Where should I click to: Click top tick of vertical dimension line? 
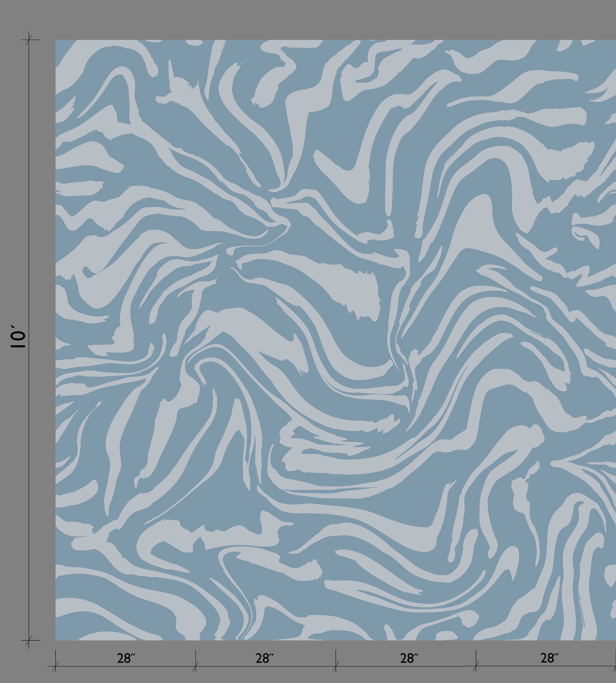(x=29, y=40)
